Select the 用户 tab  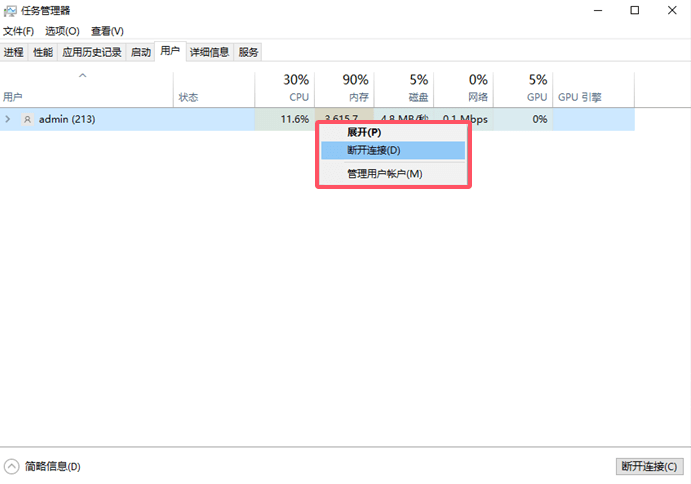(x=170, y=51)
